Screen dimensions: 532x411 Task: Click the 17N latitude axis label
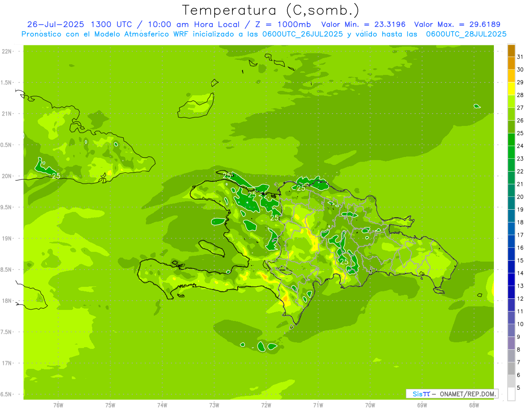(7, 363)
